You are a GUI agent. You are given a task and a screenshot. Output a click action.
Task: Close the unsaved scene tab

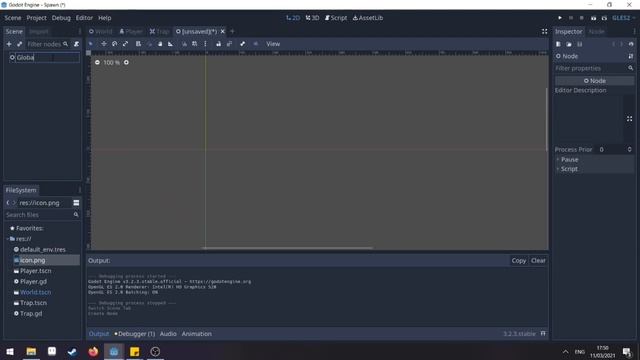coord(222,31)
